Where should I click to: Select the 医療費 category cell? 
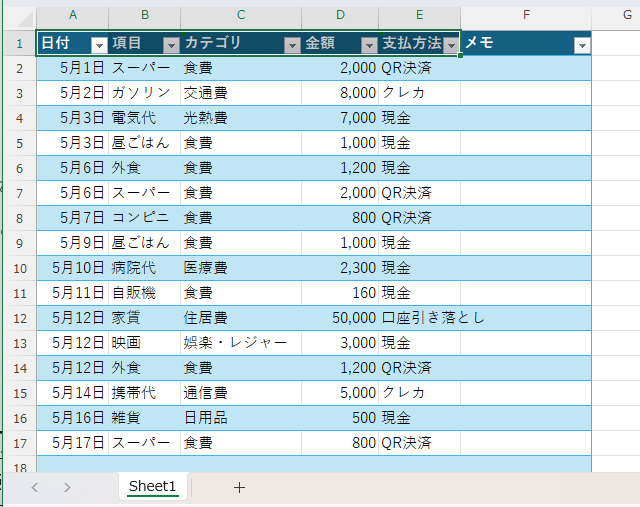click(x=241, y=268)
